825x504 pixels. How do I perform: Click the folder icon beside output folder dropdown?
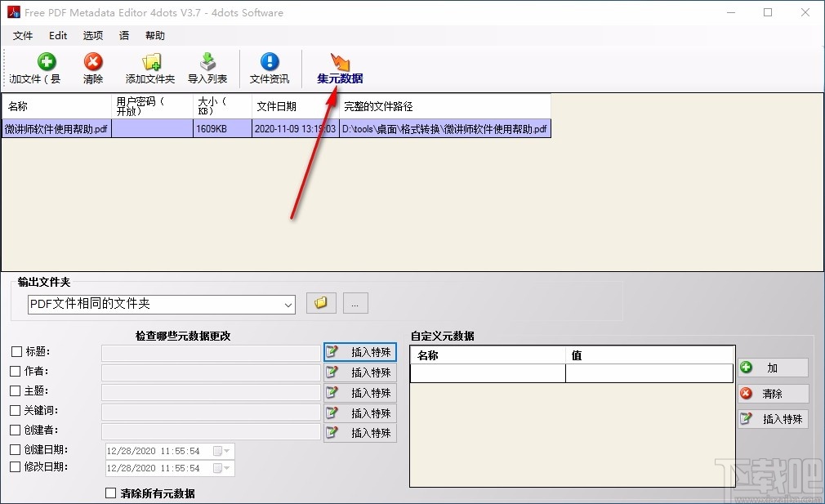[x=320, y=302]
